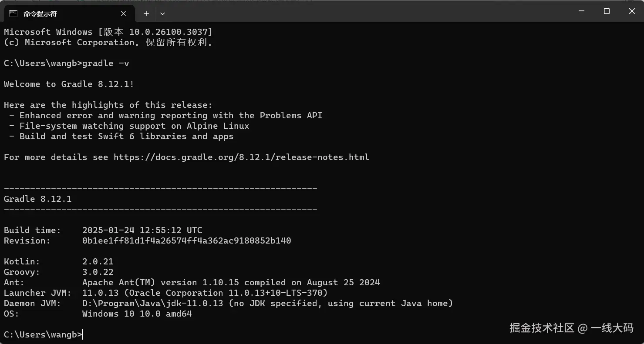Click the empty title bar area

pyautogui.click(x=348, y=12)
